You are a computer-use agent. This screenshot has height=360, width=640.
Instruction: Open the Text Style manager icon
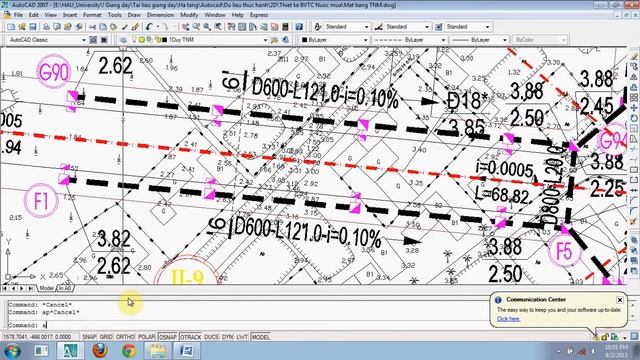[318, 27]
